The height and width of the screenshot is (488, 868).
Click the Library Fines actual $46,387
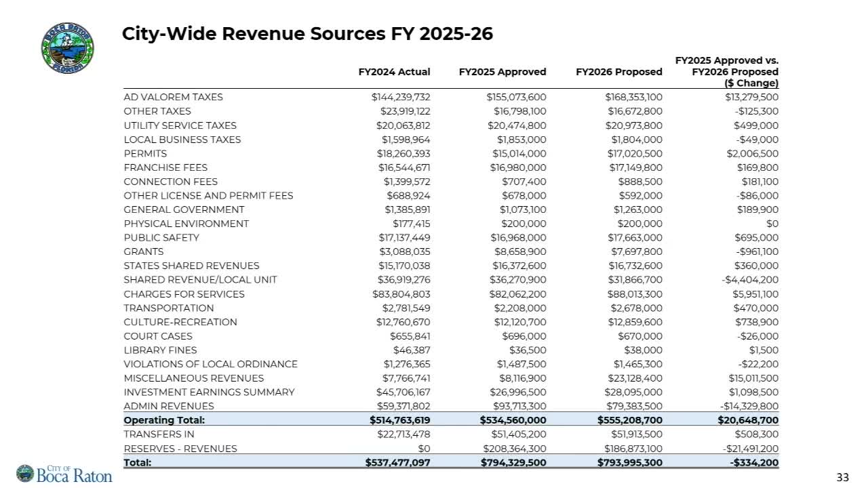click(x=412, y=350)
